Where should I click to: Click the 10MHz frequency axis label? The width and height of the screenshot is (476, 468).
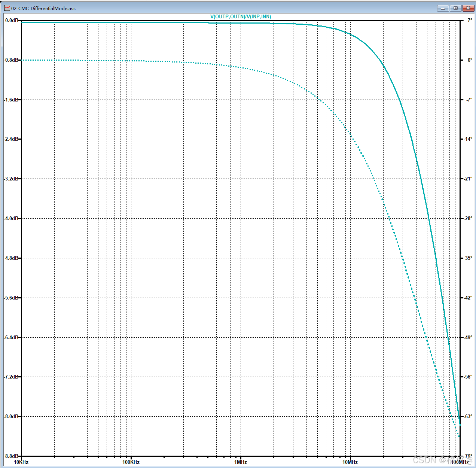(x=350, y=462)
